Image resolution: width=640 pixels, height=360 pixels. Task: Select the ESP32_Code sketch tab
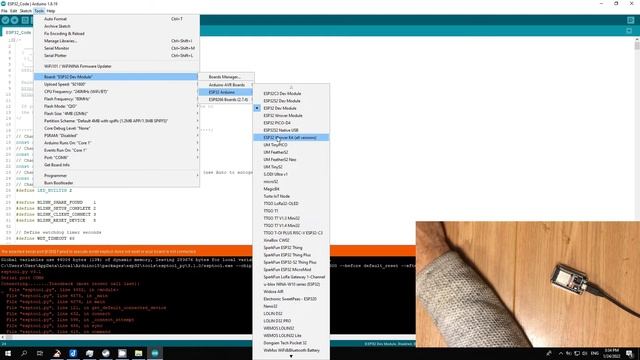click(18, 32)
